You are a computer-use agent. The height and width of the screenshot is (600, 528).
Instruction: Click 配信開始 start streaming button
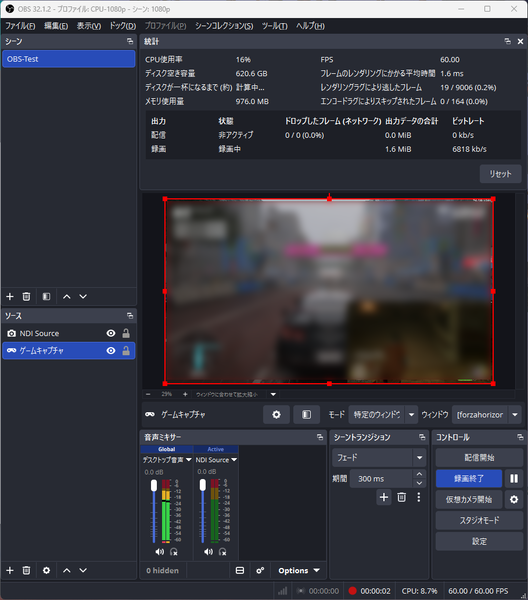479,458
